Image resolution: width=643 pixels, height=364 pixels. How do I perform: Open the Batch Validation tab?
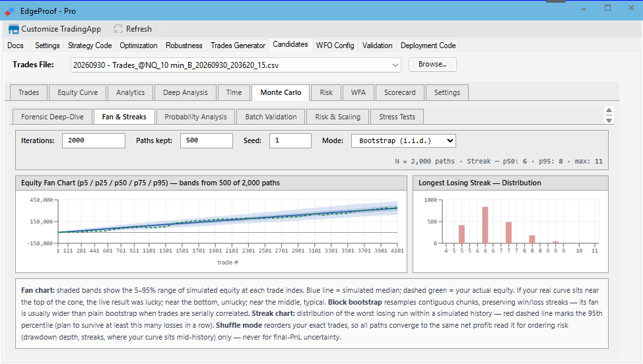(271, 117)
